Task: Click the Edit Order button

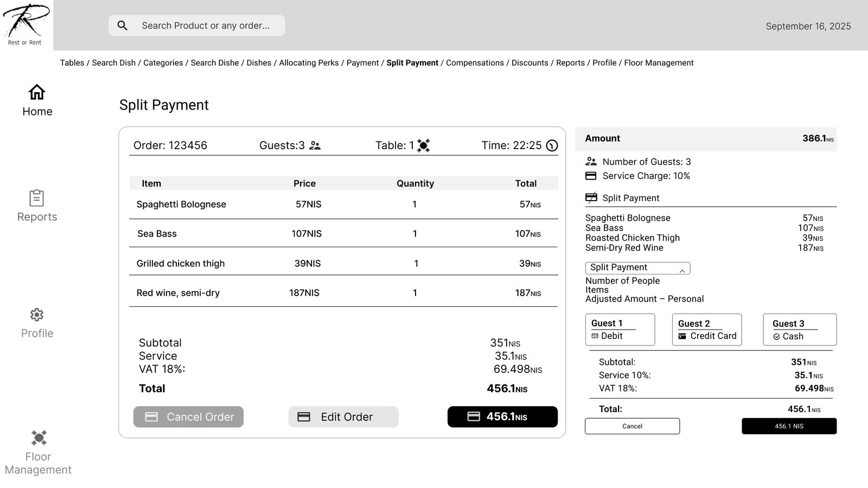Action: (x=343, y=417)
